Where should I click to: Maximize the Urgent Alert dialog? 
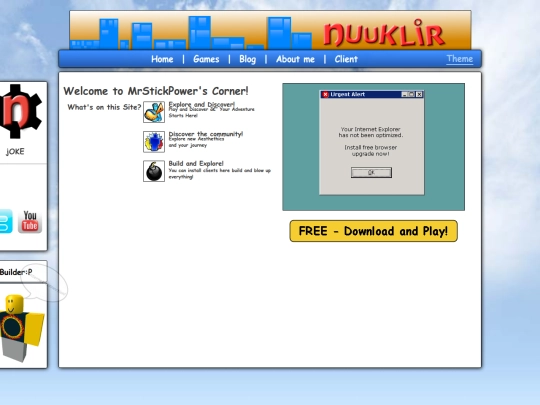pyautogui.click(x=412, y=94)
